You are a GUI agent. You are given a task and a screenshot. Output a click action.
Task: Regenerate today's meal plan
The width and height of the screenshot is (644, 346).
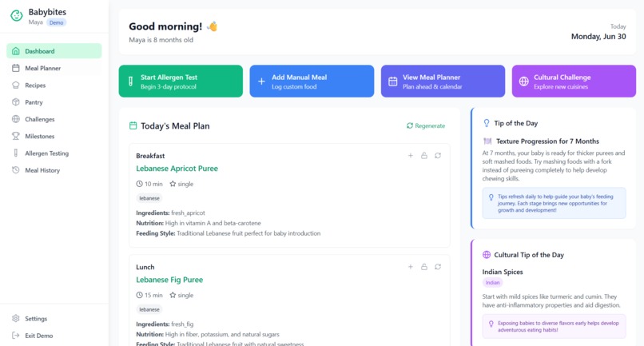[x=426, y=125]
